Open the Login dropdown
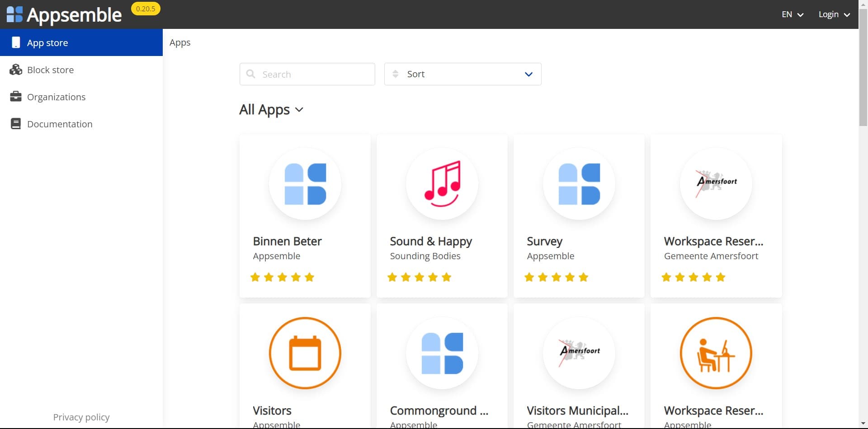Screen dimensions: 868x429 [x=834, y=14]
